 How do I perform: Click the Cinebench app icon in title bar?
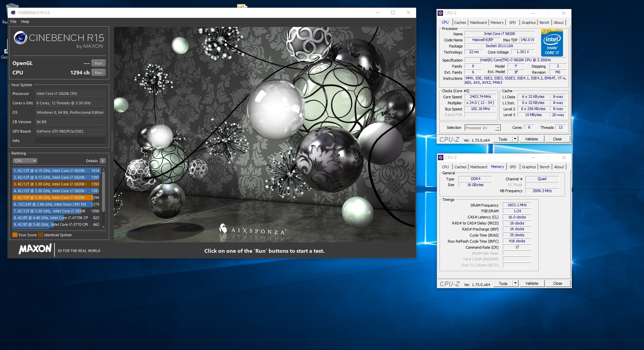tap(13, 13)
